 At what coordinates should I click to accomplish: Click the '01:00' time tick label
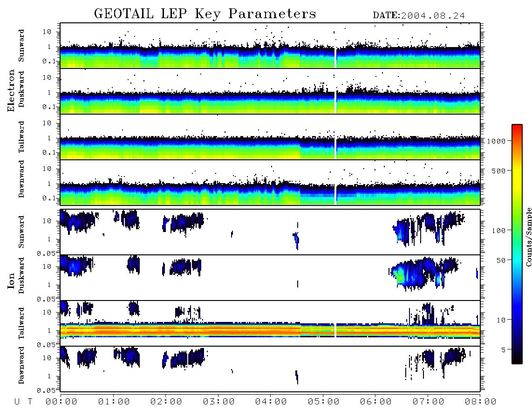pos(114,402)
